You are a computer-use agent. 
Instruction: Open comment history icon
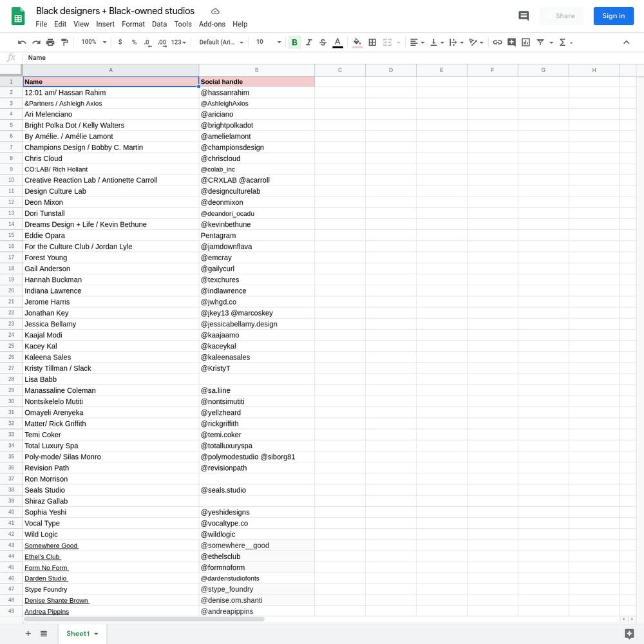(x=523, y=16)
